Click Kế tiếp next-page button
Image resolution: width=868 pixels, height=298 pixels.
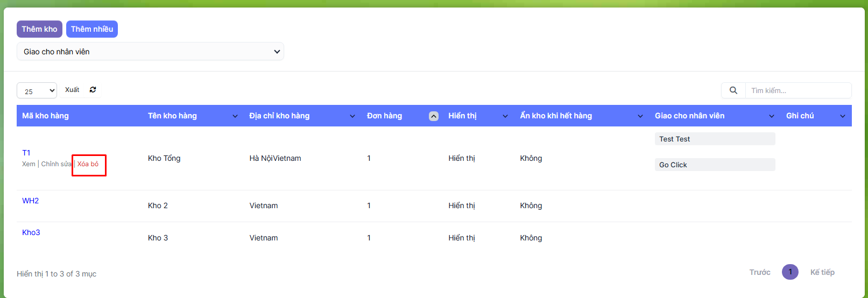822,272
